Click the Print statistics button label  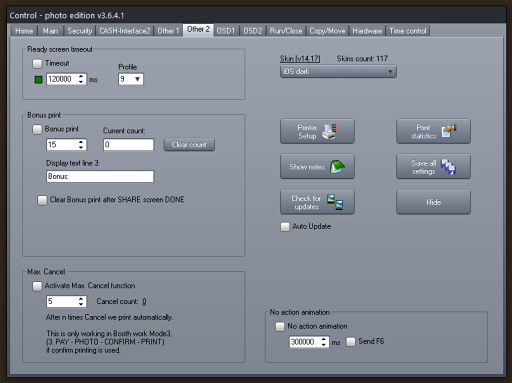pos(423,132)
